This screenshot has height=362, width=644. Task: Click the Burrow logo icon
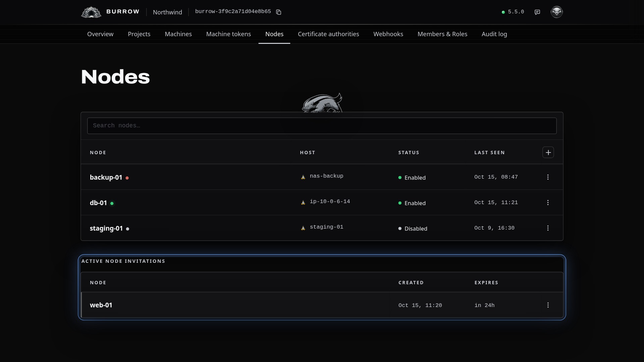[x=91, y=12]
